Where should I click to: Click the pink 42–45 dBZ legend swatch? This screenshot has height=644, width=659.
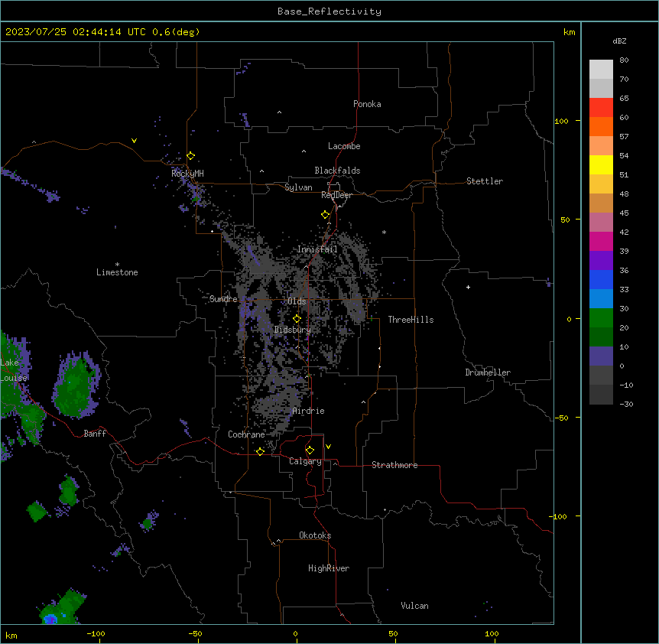coord(601,222)
